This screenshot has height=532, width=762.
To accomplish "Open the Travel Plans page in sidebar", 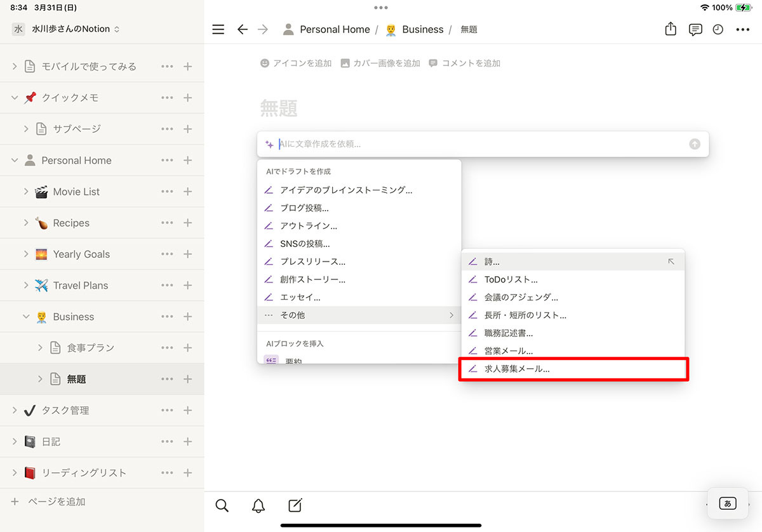I will pyautogui.click(x=81, y=286).
